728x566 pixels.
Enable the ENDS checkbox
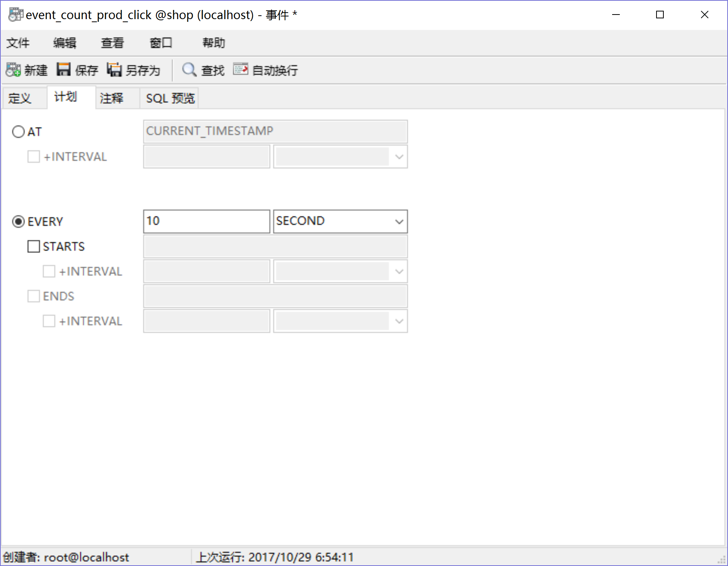(34, 296)
